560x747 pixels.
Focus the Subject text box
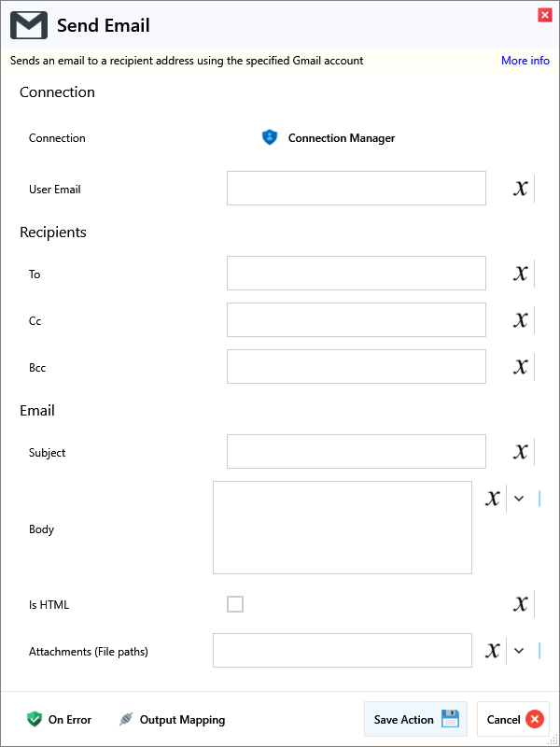(357, 452)
